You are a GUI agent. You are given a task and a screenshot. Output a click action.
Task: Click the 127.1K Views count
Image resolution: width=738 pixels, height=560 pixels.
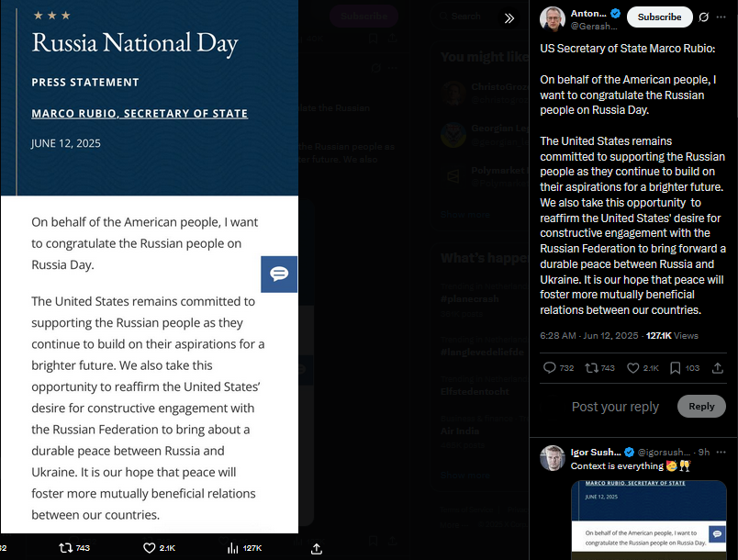[x=672, y=335]
